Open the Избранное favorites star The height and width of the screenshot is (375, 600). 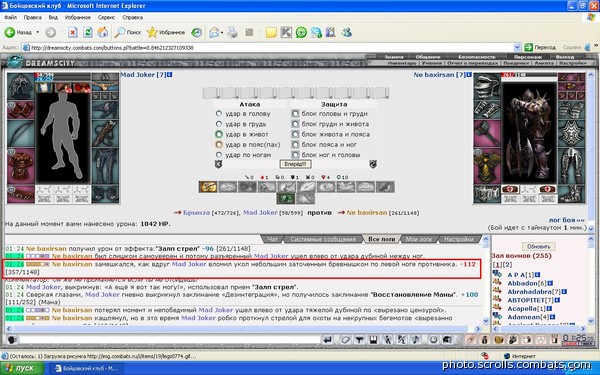152,33
